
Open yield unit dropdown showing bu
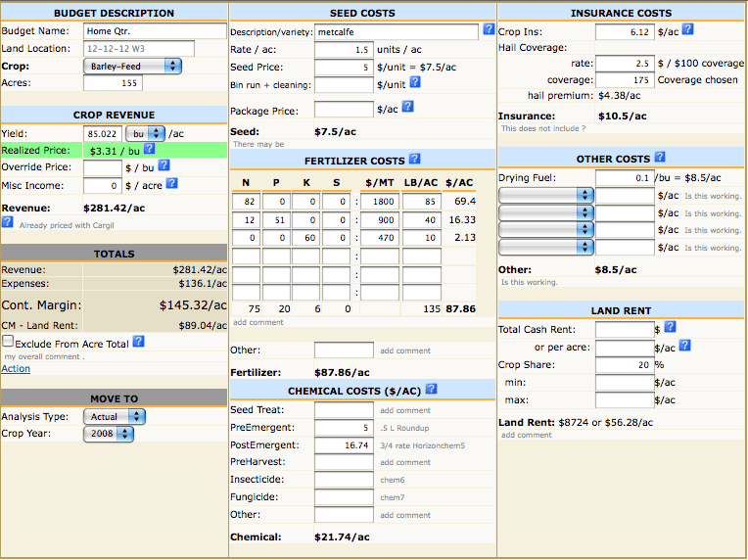[145, 134]
